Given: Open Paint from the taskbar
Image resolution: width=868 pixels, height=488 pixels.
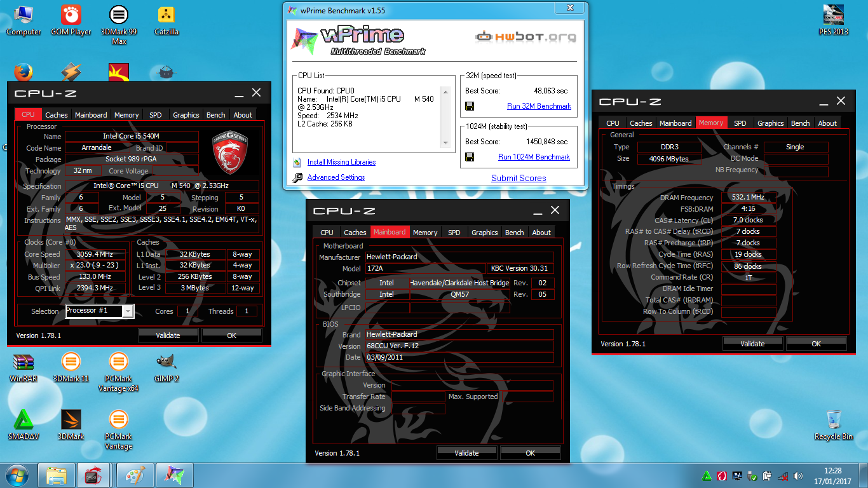Looking at the screenshot, I should [x=135, y=475].
